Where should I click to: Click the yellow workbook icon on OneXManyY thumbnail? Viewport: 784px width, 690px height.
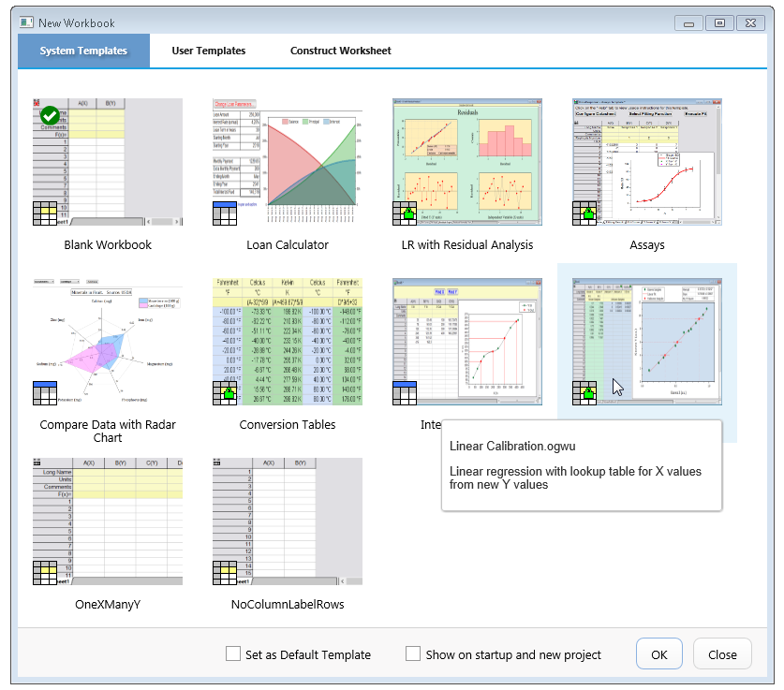(x=46, y=573)
